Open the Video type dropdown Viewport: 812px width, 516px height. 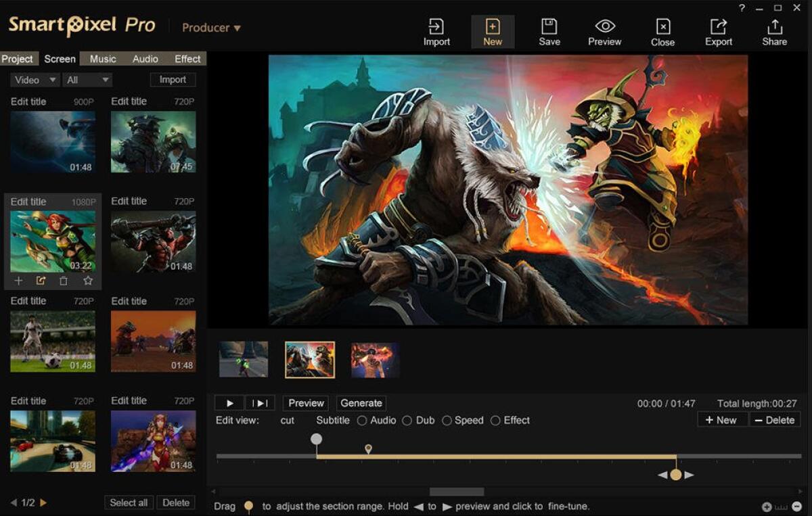tap(34, 79)
